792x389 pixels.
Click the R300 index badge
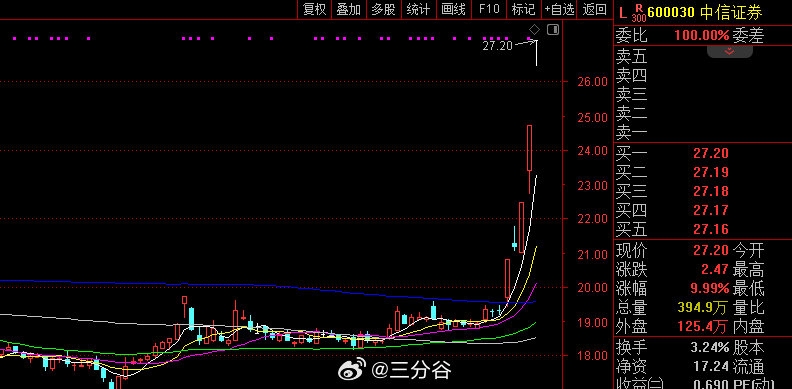click(x=639, y=12)
